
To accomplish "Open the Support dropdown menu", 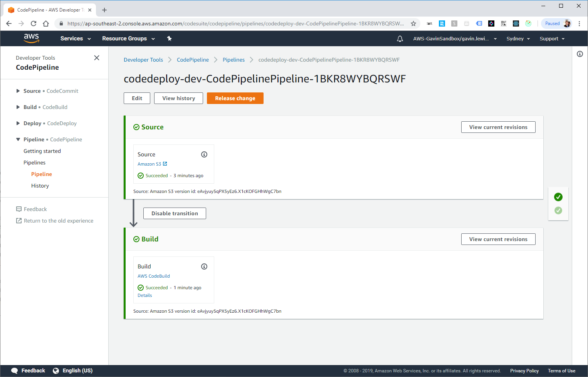I will coord(552,39).
